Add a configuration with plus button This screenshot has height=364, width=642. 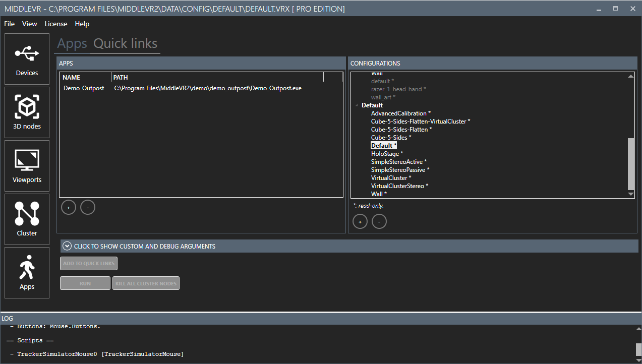pyautogui.click(x=360, y=221)
